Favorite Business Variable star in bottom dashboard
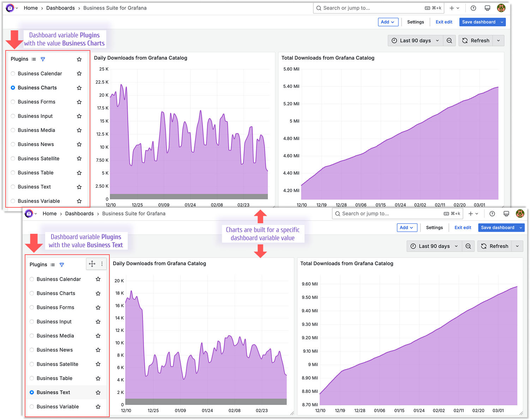The width and height of the screenshot is (530, 420). pyautogui.click(x=98, y=407)
